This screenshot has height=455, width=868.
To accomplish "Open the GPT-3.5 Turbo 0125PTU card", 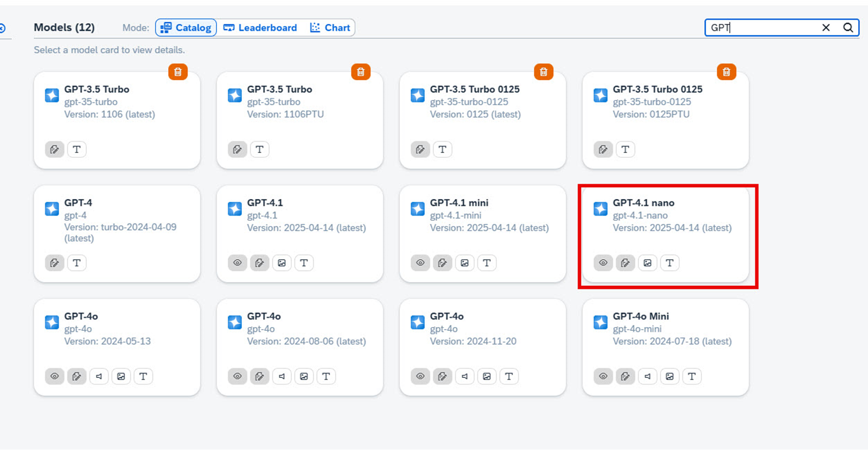I will tap(666, 120).
